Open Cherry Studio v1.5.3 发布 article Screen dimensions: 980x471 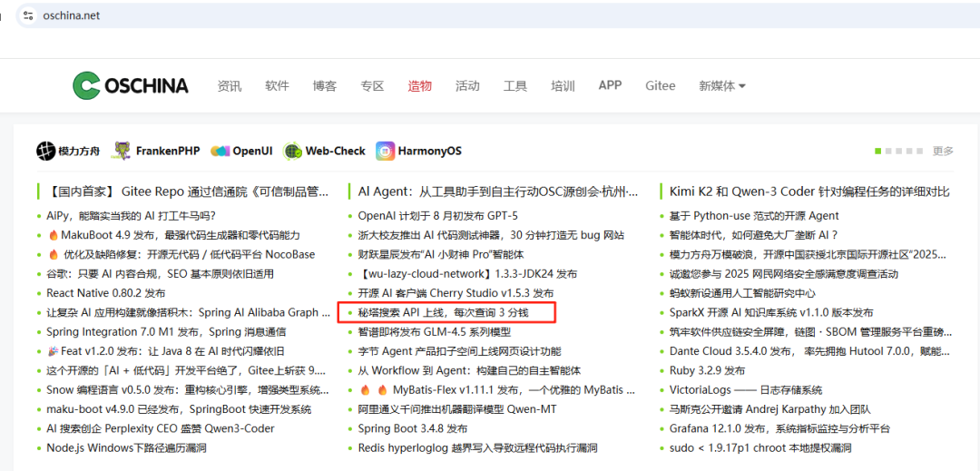456,294
